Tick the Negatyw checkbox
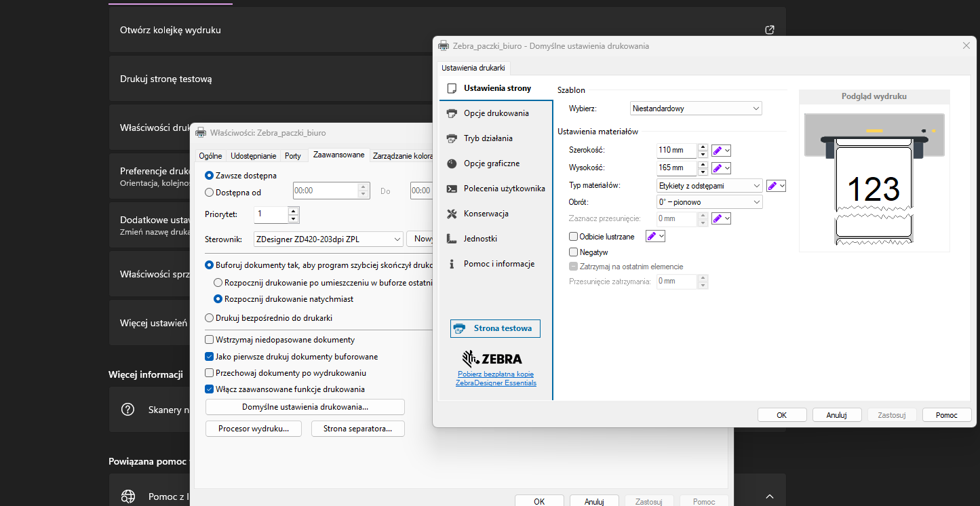 click(x=574, y=252)
